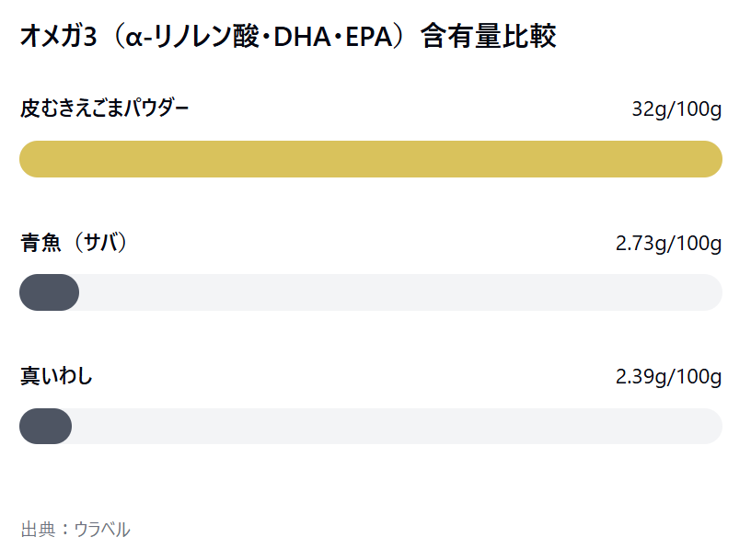Viewport: 751px width, 560px height.
Task: Click the chart title about オメガ3含有量比較
Action: tap(288, 37)
